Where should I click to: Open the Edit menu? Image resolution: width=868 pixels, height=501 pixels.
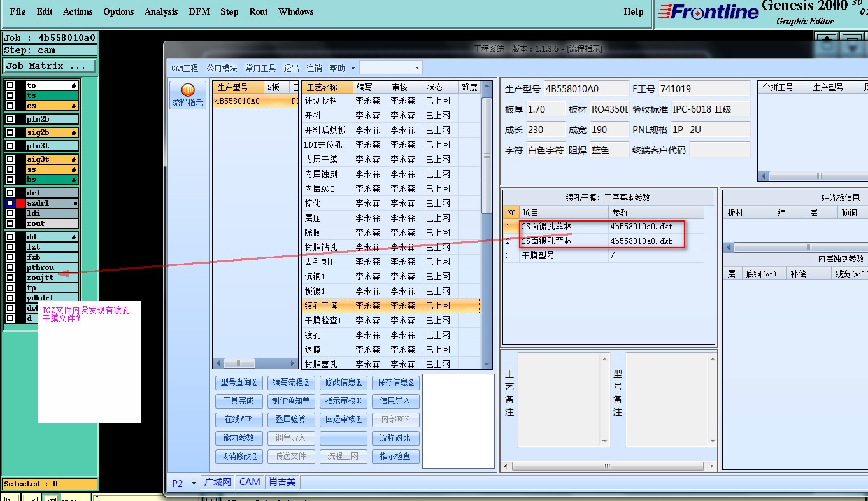(45, 11)
